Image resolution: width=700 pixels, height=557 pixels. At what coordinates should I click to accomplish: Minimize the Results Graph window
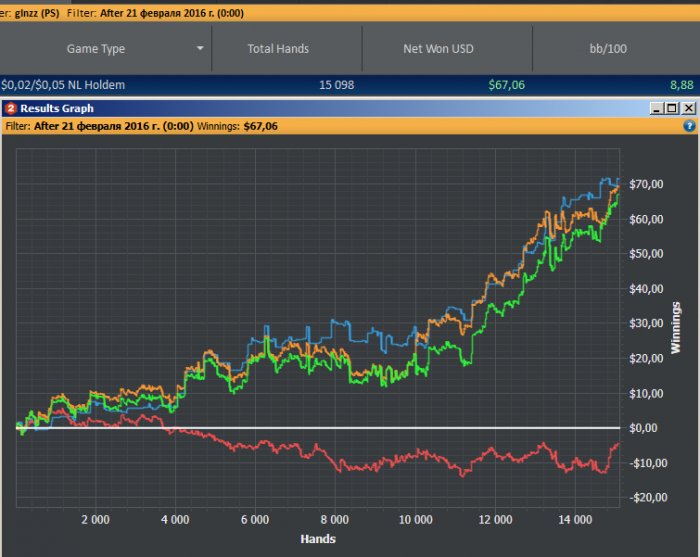click(x=655, y=108)
